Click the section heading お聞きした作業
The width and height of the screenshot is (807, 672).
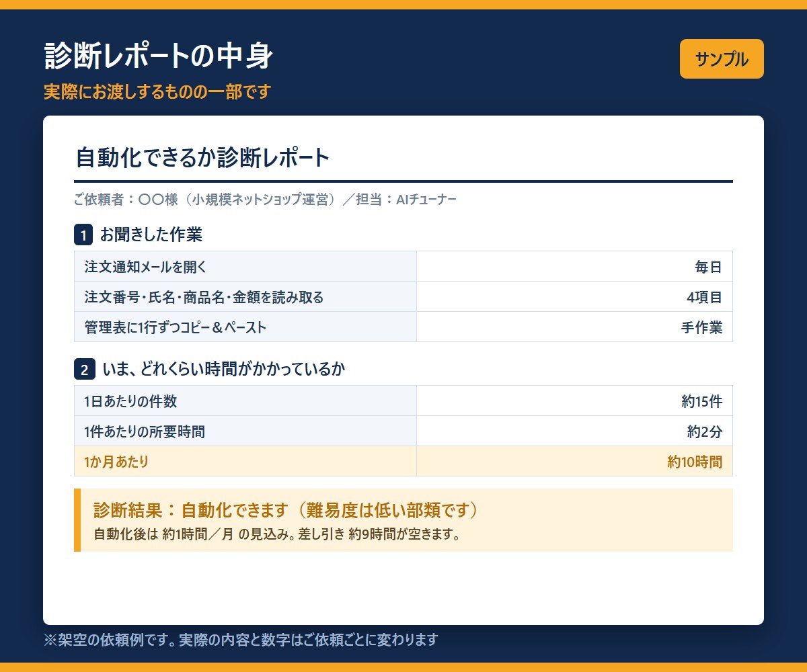click(x=151, y=235)
